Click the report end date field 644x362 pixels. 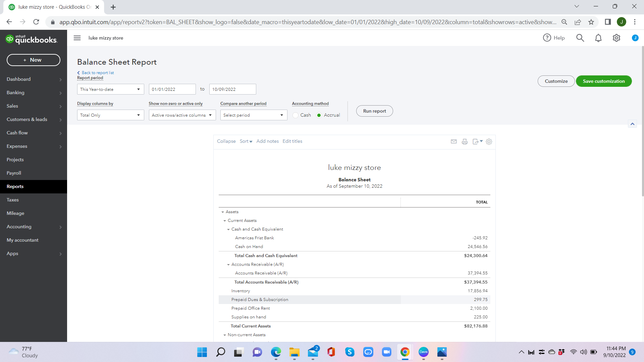point(232,89)
